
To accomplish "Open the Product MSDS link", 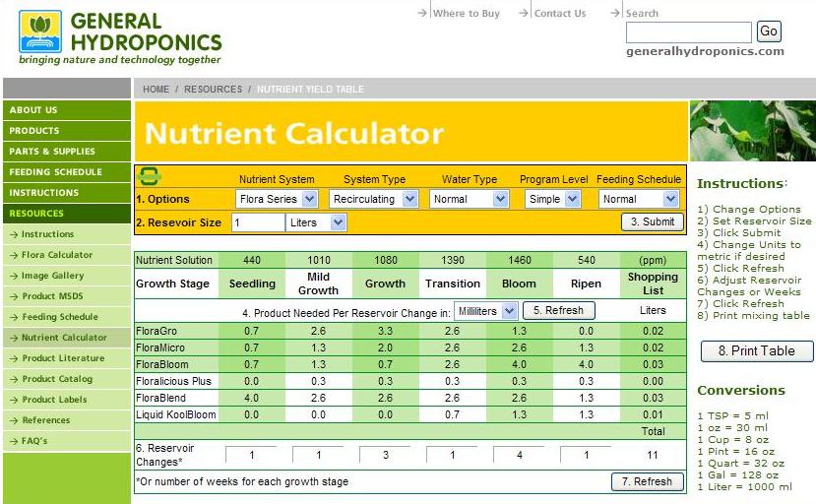I will [52, 295].
